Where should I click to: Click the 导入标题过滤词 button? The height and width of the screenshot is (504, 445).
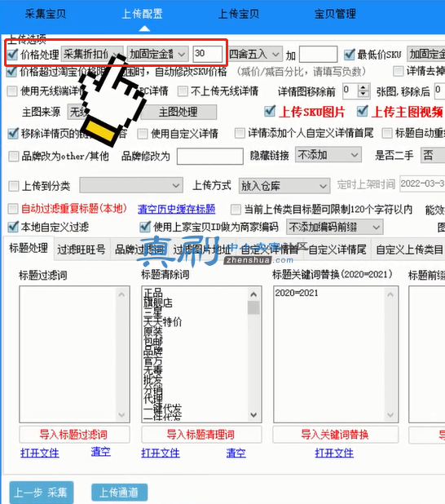[74, 435]
